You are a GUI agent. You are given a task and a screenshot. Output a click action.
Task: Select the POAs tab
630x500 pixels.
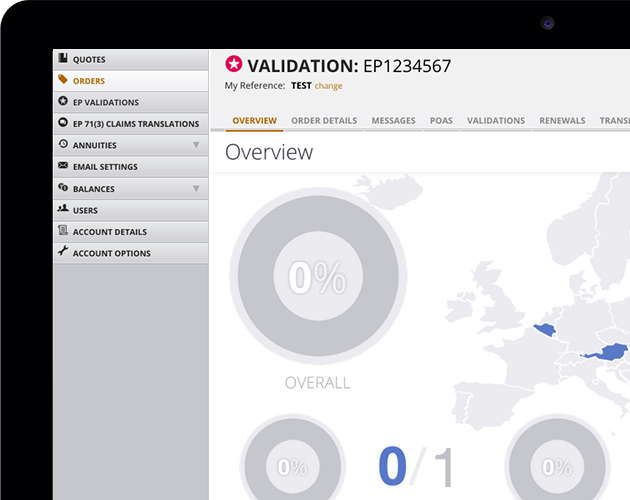pyautogui.click(x=441, y=121)
